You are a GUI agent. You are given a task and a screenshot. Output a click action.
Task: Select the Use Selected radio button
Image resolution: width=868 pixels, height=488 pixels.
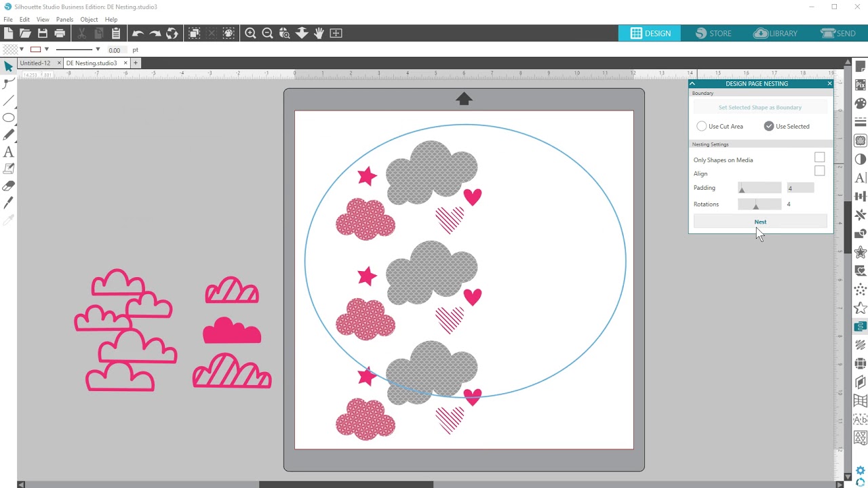(x=769, y=126)
